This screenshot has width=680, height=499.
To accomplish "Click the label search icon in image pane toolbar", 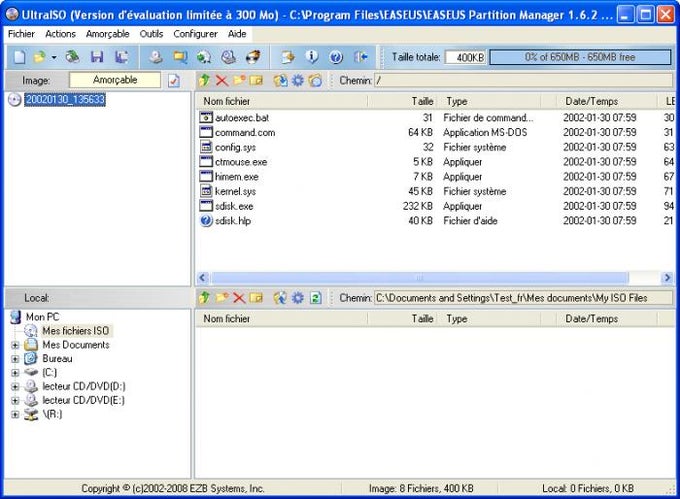I will 315,80.
